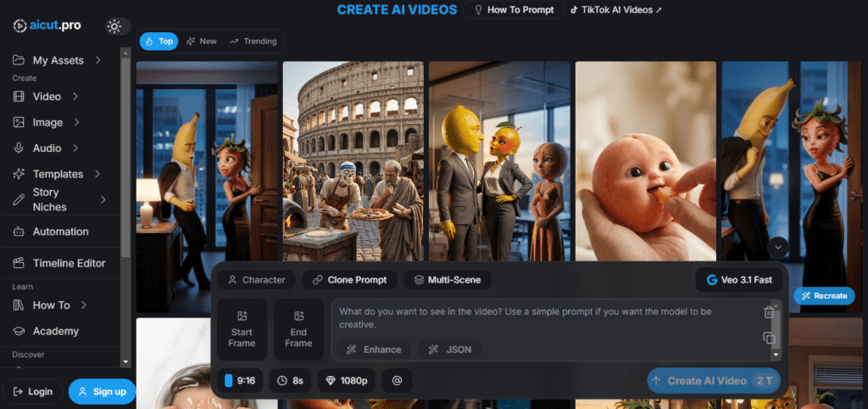This screenshot has height=409, width=868.
Task: Click the End Frame upload box
Action: (x=299, y=330)
